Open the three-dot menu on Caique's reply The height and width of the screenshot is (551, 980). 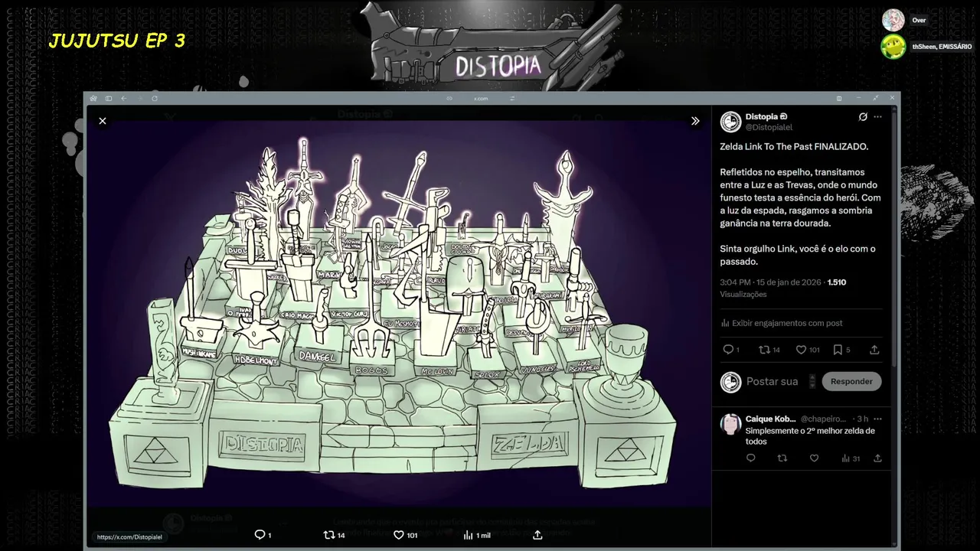pyautogui.click(x=877, y=419)
